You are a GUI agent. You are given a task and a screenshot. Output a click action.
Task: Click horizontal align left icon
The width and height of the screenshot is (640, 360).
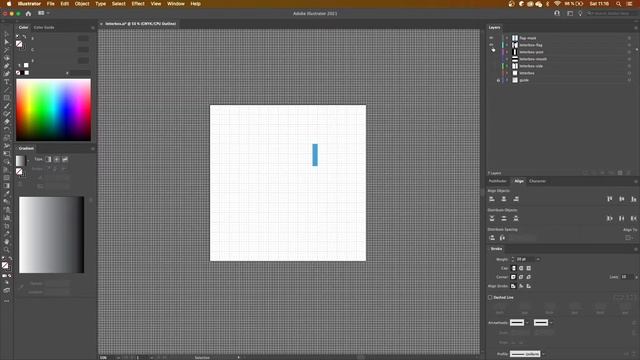[492, 199]
